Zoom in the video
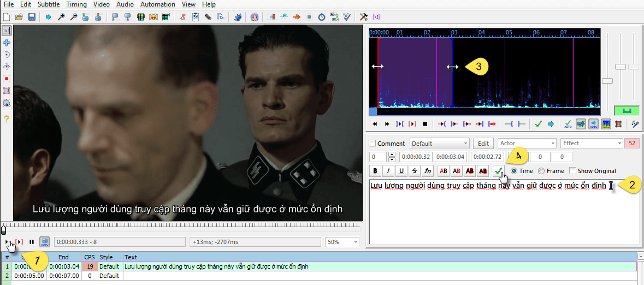This screenshot has width=644, height=285. [x=61, y=17]
